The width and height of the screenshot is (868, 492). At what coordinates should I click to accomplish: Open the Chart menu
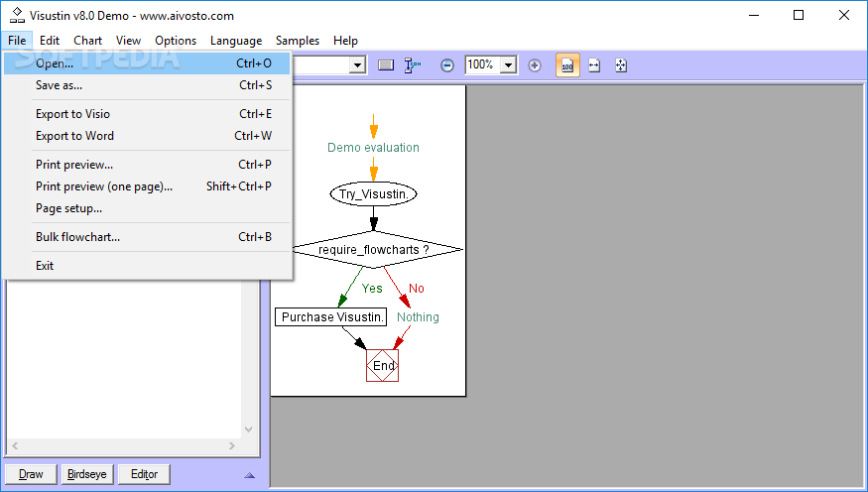click(x=87, y=41)
